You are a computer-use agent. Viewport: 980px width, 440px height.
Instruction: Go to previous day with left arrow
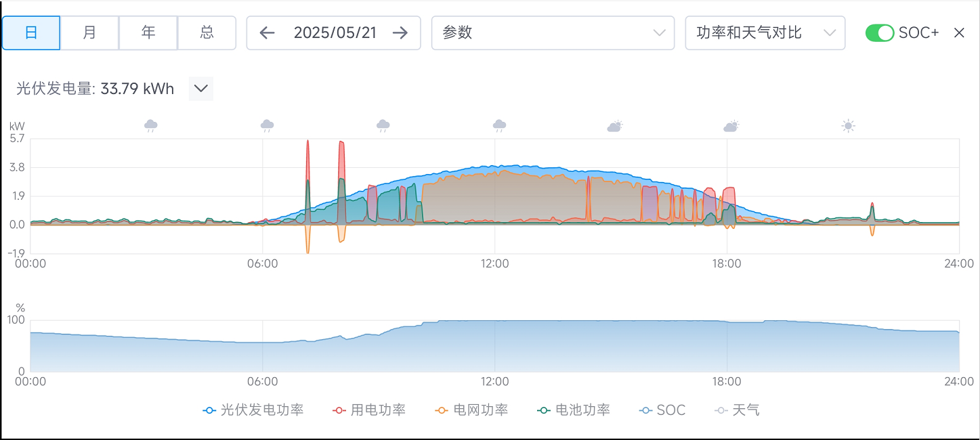point(268,32)
